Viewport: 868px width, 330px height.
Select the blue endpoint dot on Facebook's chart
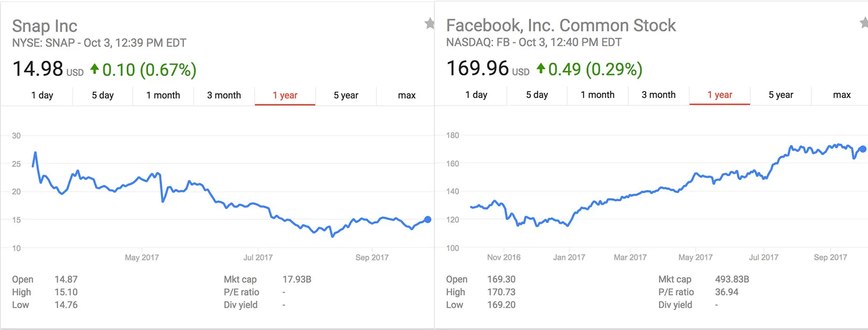click(863, 149)
